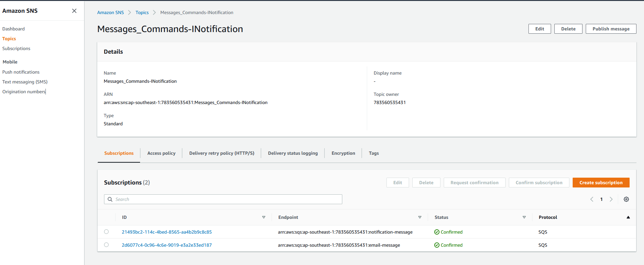Click the Delete topic button
The height and width of the screenshot is (265, 644).
pyautogui.click(x=568, y=29)
